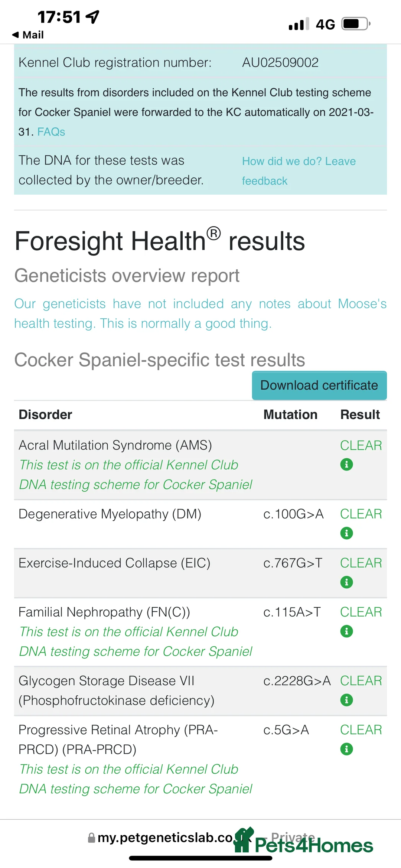This screenshot has height=868, width=401.
Task: Tap the Kennel Club registration number AU02509002
Action: (280, 62)
